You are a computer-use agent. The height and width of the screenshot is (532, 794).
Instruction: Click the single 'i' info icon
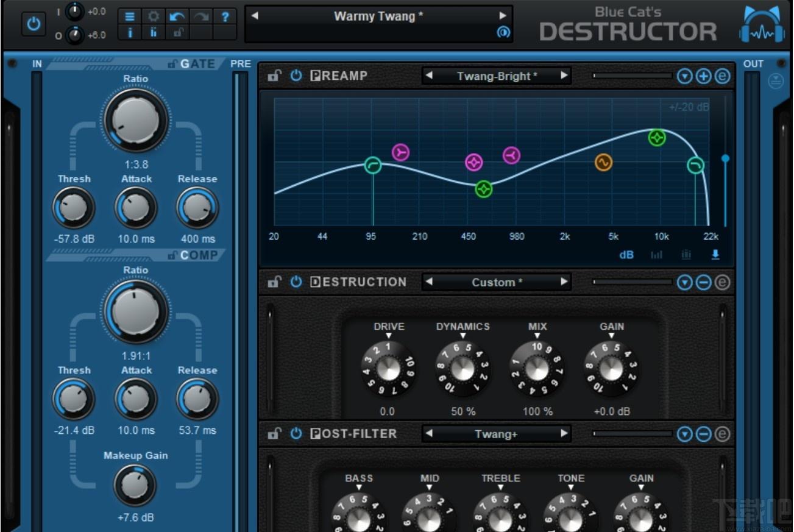(129, 33)
